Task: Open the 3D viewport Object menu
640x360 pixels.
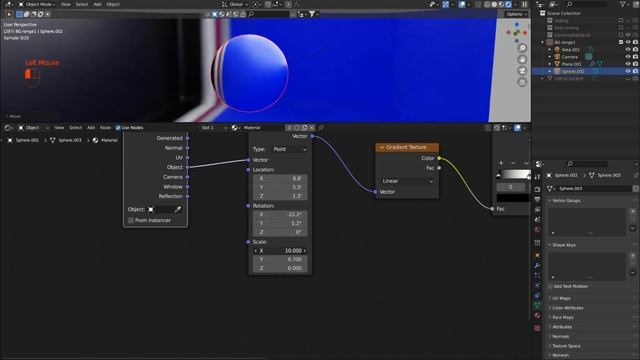Action: point(113,4)
